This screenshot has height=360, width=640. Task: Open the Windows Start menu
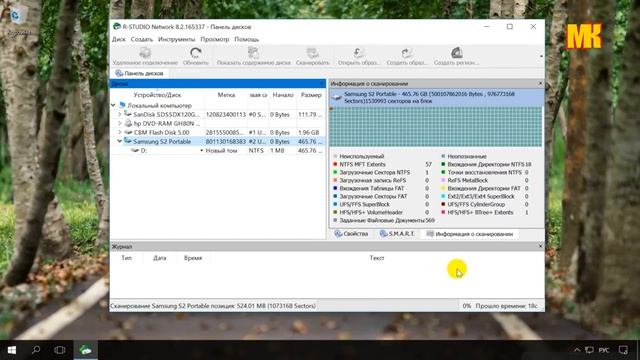(11, 350)
